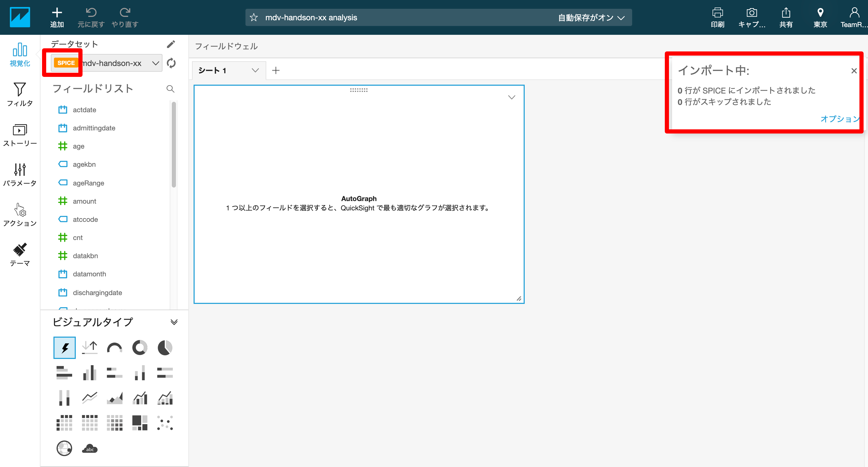Select the 視覚化 sidebar tab
868x467 pixels.
[20, 55]
